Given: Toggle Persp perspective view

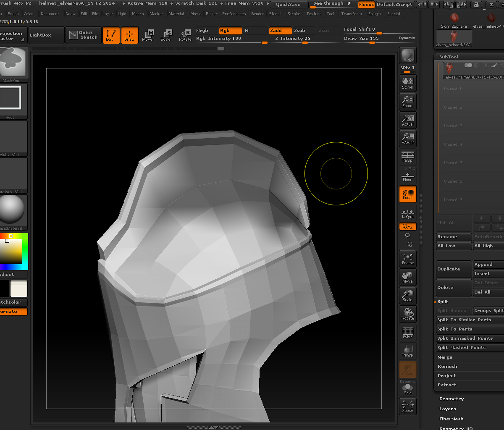Looking at the screenshot, I should click(x=407, y=156).
